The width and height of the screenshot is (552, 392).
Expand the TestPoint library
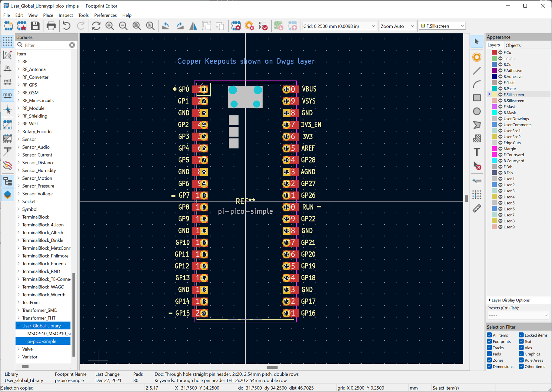(18, 302)
